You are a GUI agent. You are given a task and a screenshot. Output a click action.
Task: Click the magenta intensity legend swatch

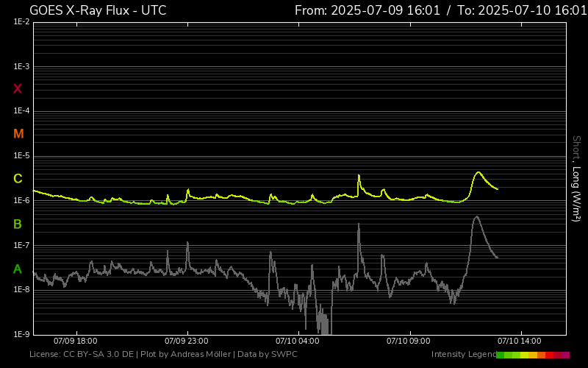(x=565, y=355)
